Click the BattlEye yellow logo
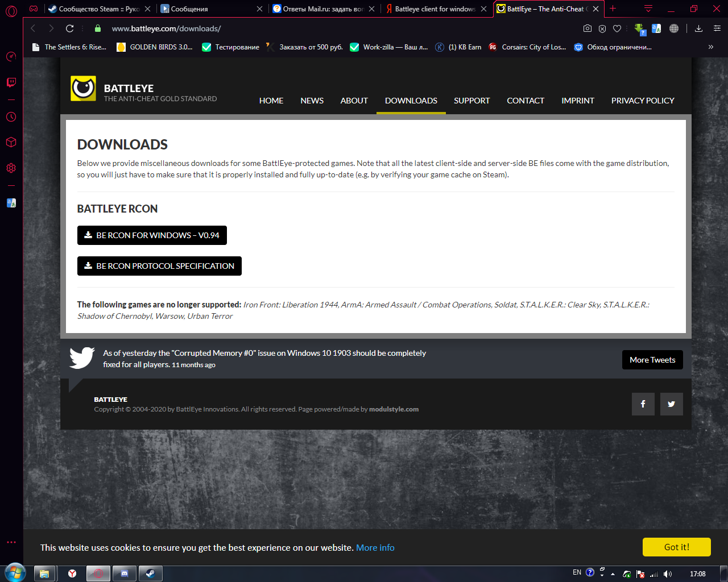This screenshot has width=728, height=582. point(83,89)
